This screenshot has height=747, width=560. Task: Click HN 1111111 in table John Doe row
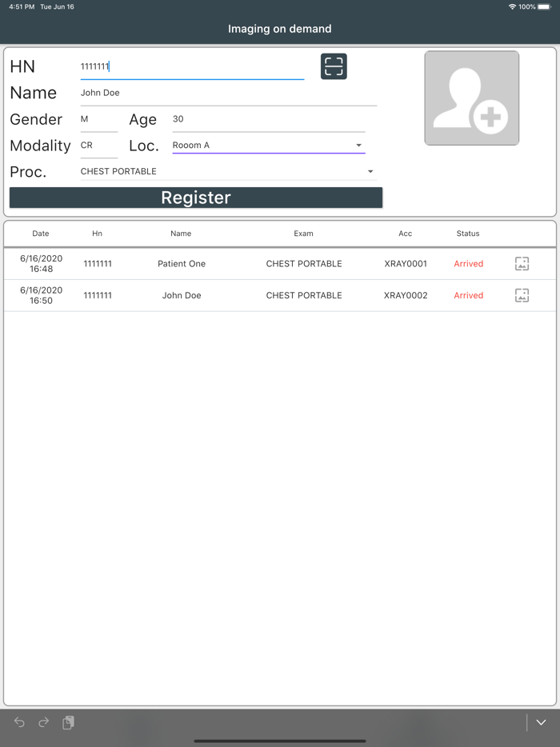98,295
